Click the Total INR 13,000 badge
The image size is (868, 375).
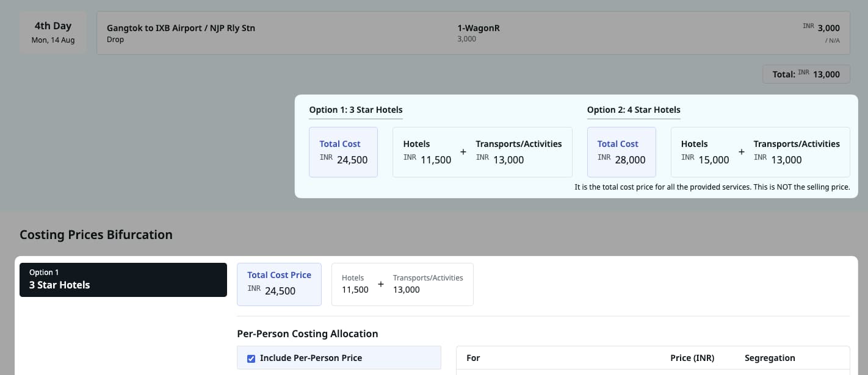(x=806, y=74)
